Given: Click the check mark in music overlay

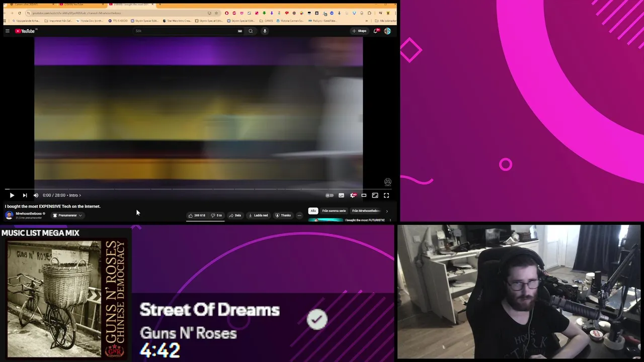Looking at the screenshot, I should (317, 319).
